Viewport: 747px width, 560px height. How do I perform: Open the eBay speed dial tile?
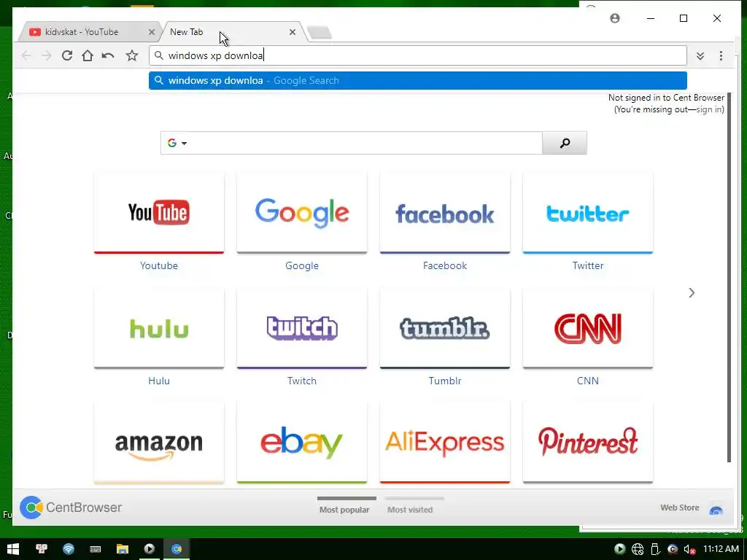[301, 443]
